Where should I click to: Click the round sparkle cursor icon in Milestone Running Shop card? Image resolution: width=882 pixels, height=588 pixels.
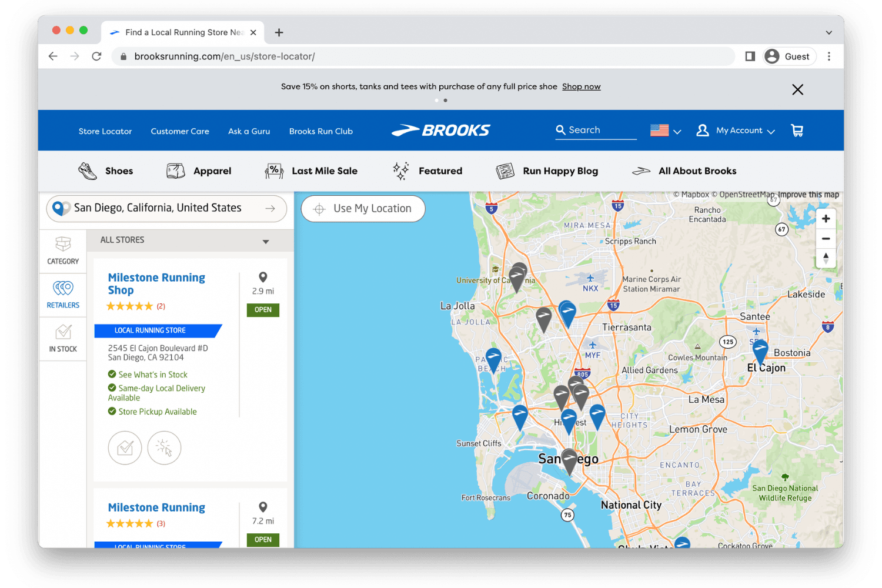[164, 448]
